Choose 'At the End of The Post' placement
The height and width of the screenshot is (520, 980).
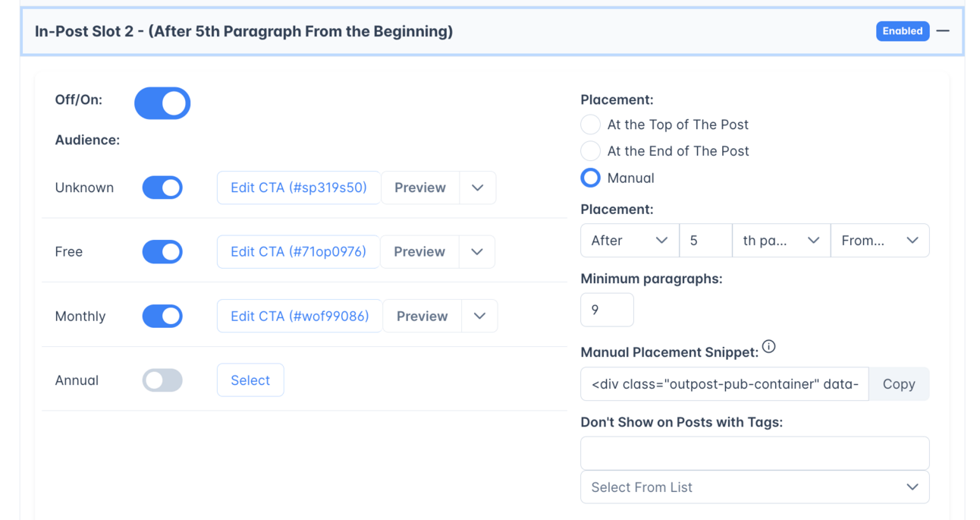click(590, 150)
